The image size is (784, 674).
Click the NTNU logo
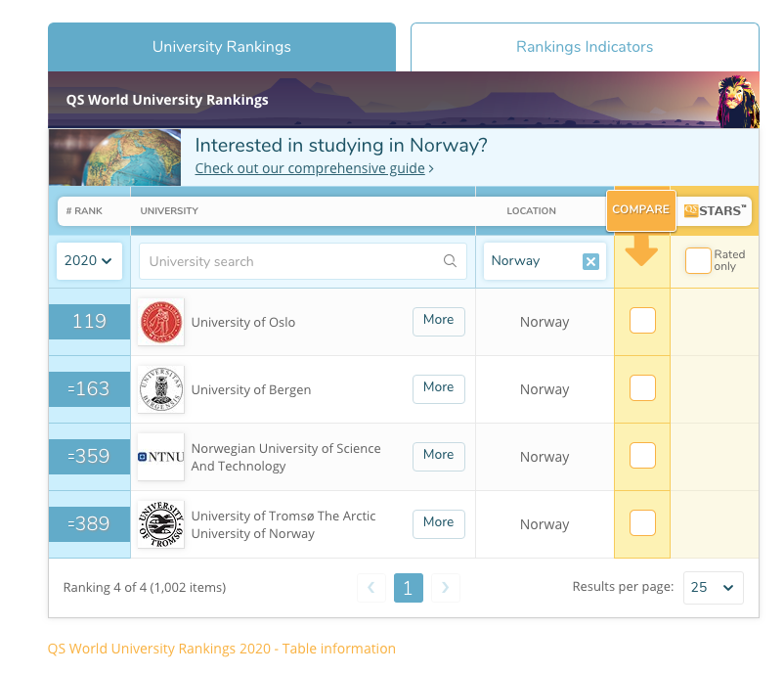(161, 457)
